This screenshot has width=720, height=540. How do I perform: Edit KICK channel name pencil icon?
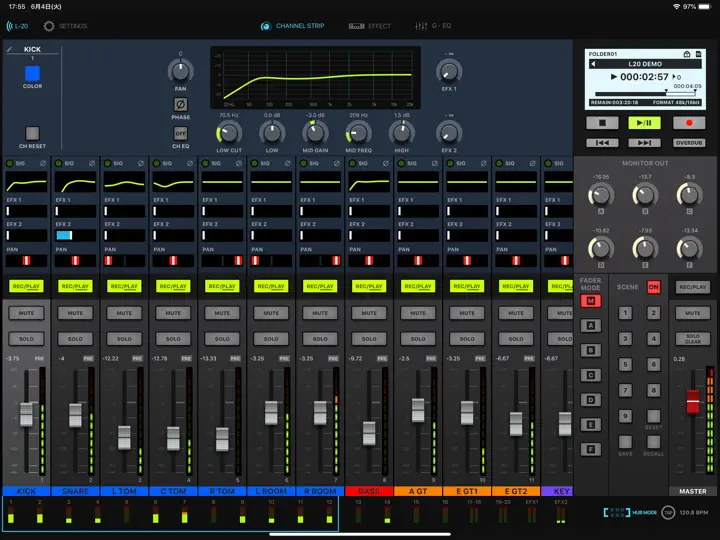coord(10,49)
